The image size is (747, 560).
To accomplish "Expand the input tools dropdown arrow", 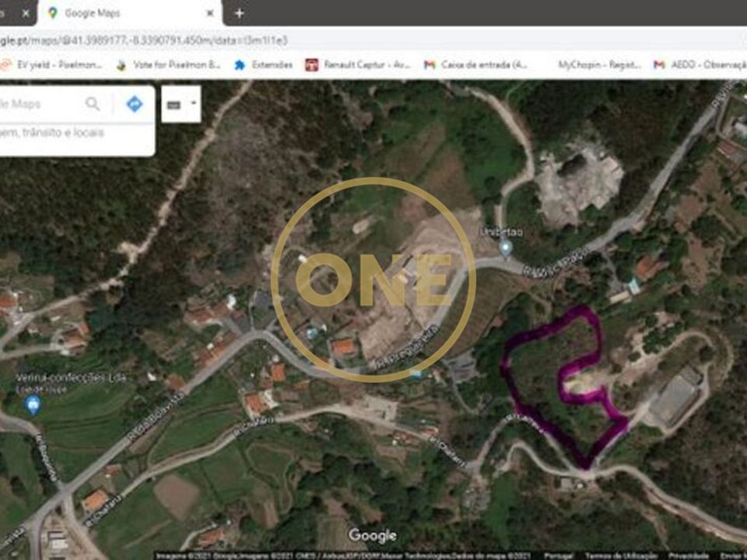I will 194,103.
